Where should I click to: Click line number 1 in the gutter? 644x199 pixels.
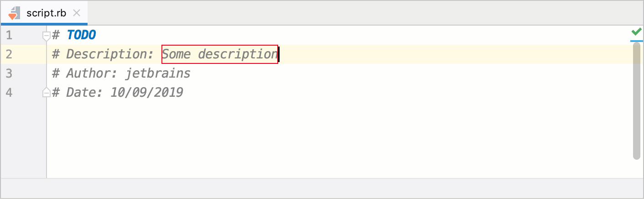tap(9, 35)
